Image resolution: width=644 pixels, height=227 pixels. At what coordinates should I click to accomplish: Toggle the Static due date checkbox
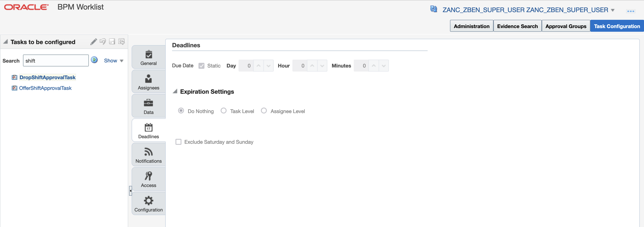pyautogui.click(x=201, y=66)
